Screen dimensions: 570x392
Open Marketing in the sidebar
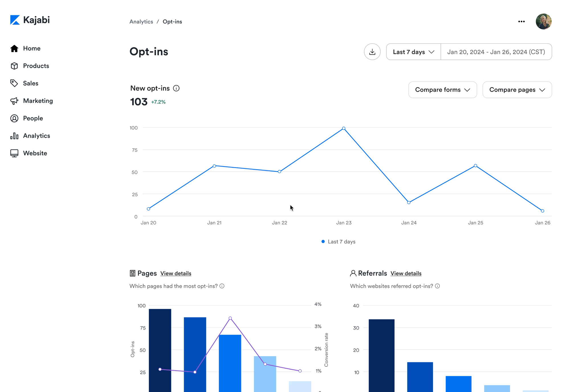coord(38,101)
